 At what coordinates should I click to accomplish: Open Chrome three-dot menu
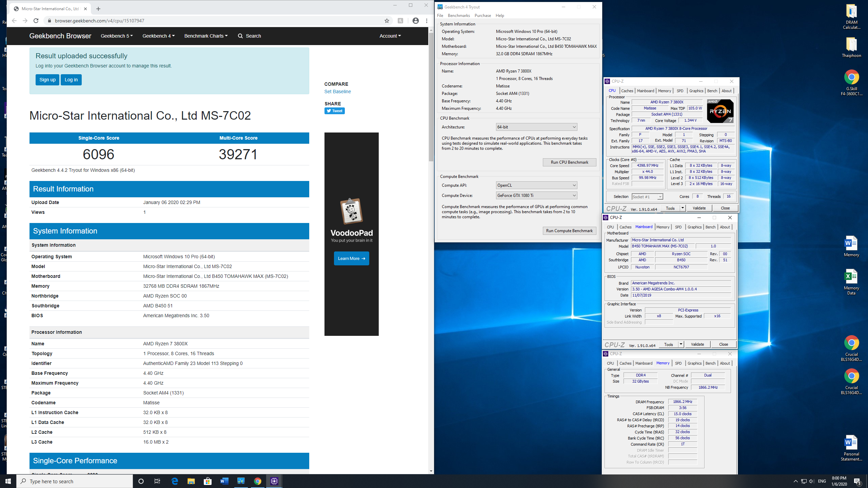click(x=427, y=21)
